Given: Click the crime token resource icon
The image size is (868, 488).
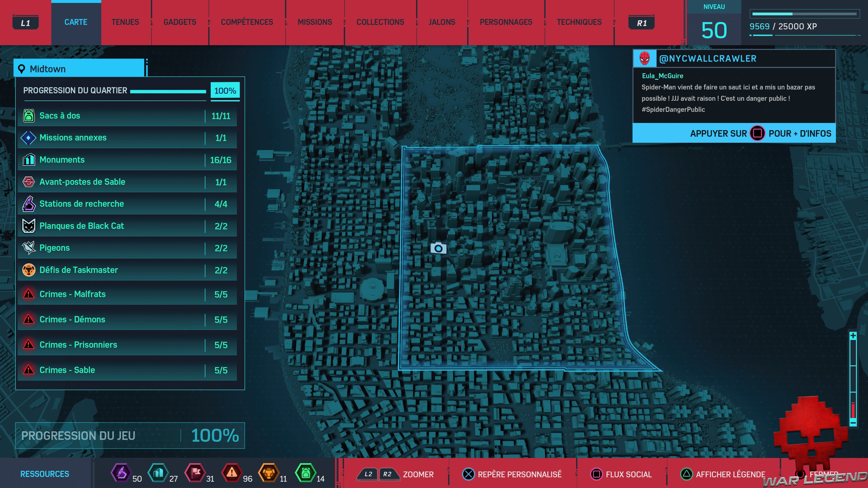Looking at the screenshot, I should (232, 473).
